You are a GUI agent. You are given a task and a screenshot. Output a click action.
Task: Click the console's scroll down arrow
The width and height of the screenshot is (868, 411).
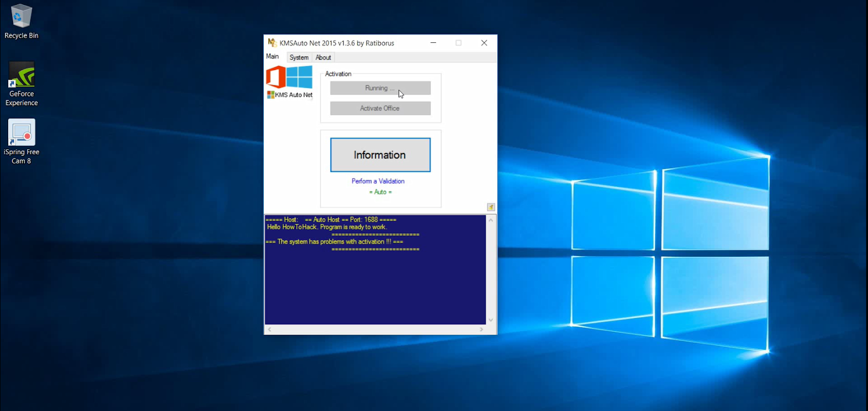(x=491, y=320)
